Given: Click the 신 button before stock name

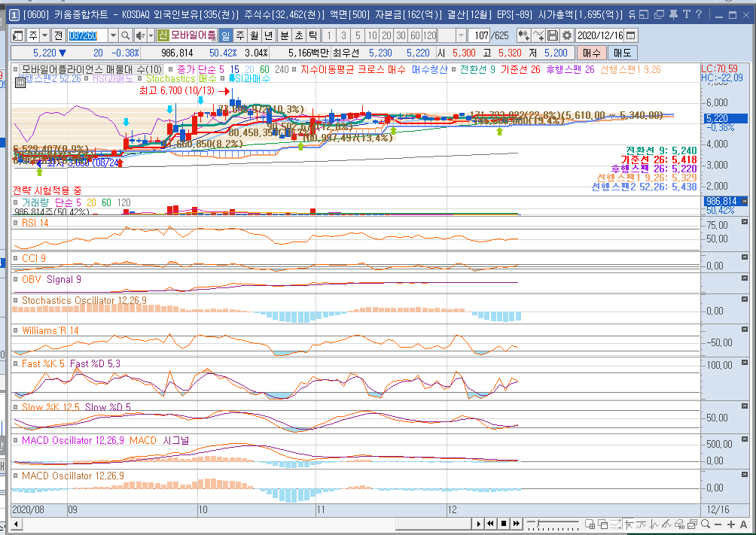Looking at the screenshot, I should pos(163,35).
